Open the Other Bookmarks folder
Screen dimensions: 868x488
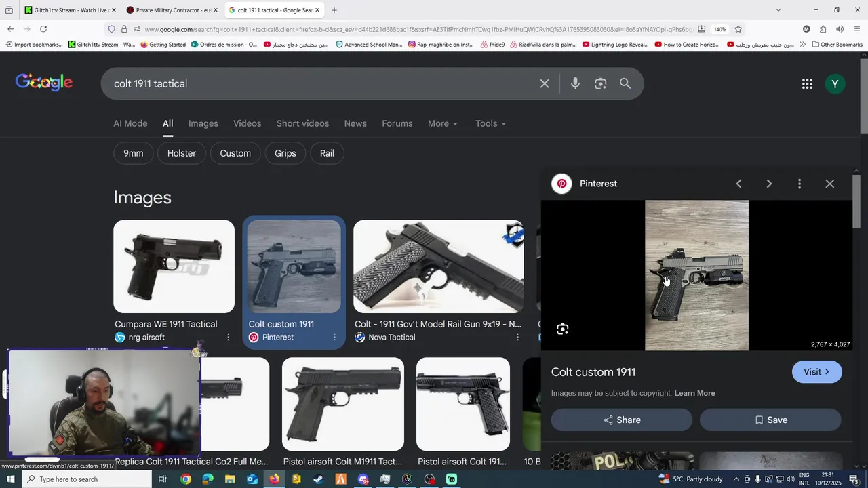(x=836, y=45)
